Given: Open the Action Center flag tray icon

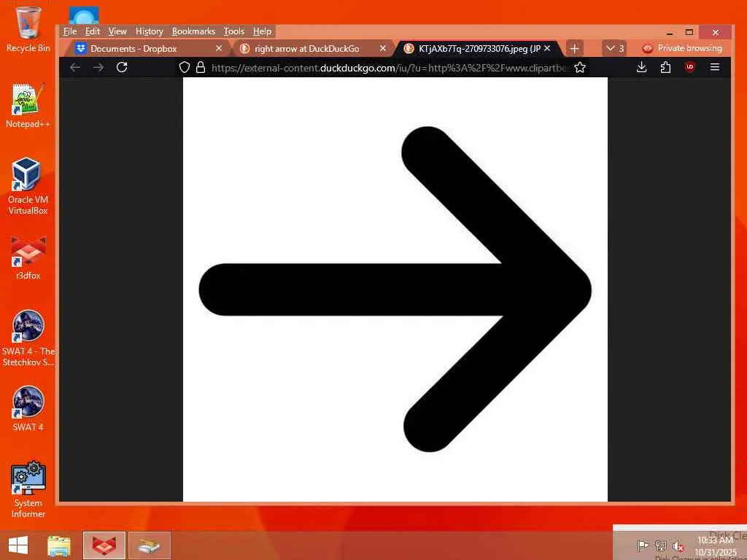Looking at the screenshot, I should pyautogui.click(x=643, y=545).
